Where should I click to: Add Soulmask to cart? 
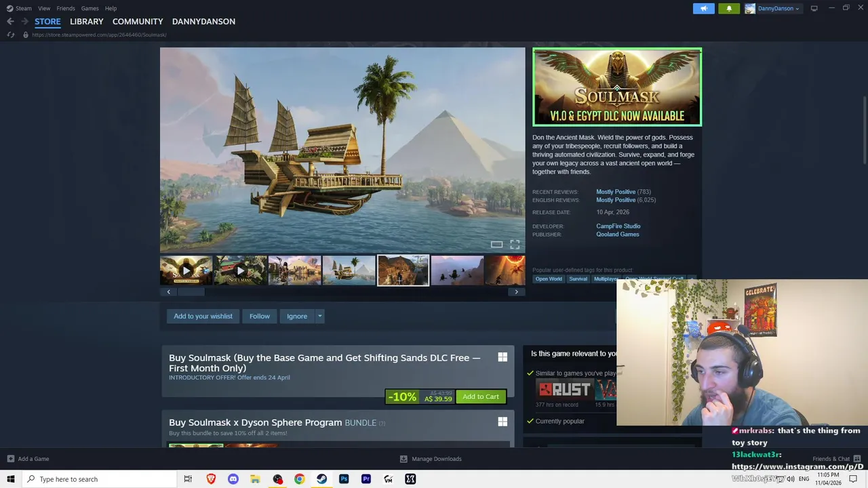[481, 396]
